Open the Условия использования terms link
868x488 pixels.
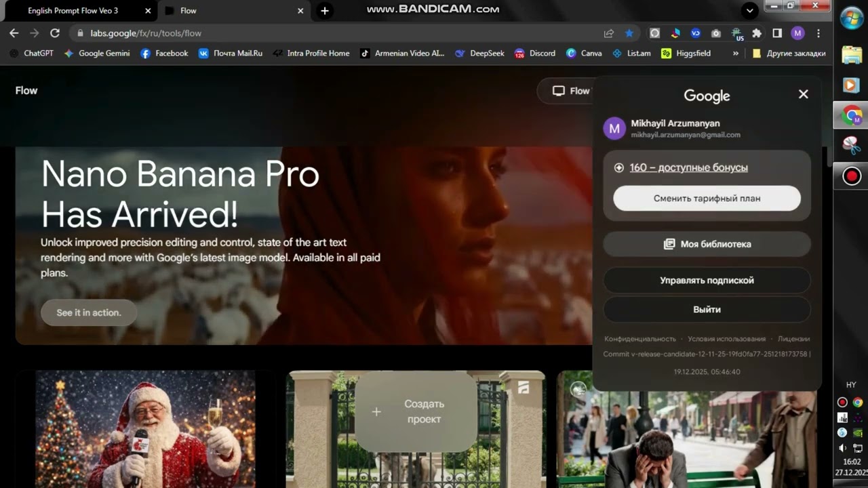click(726, 339)
